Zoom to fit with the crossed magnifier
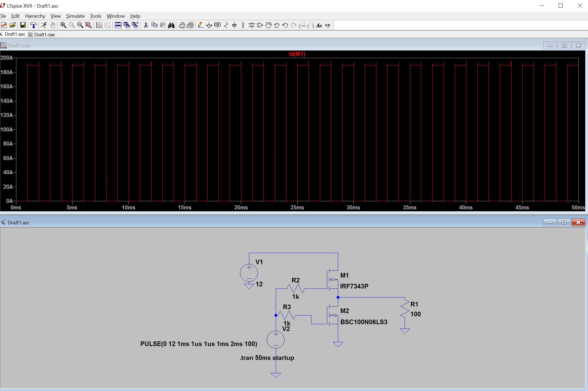The height and width of the screenshot is (391, 588). 89,25
